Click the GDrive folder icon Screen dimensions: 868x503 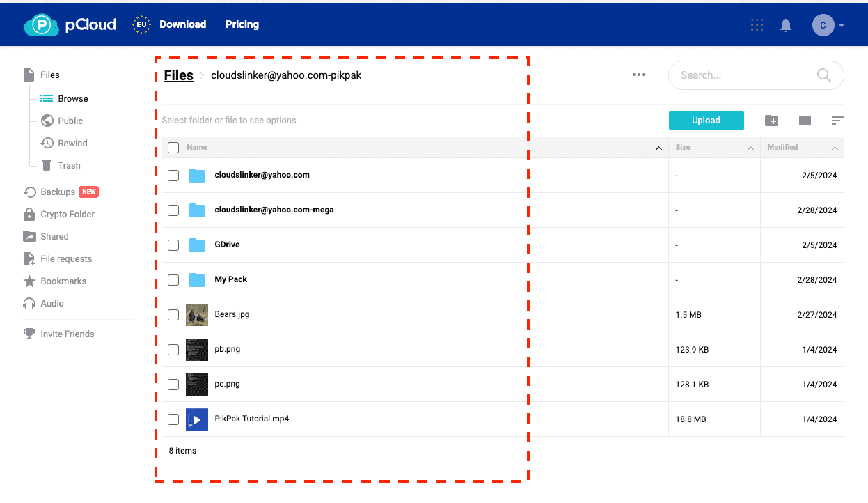click(197, 245)
